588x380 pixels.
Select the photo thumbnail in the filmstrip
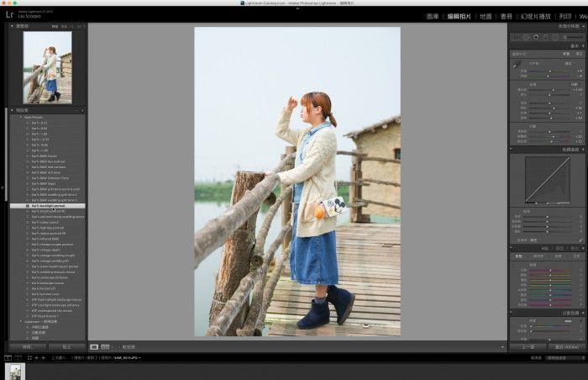[15, 372]
